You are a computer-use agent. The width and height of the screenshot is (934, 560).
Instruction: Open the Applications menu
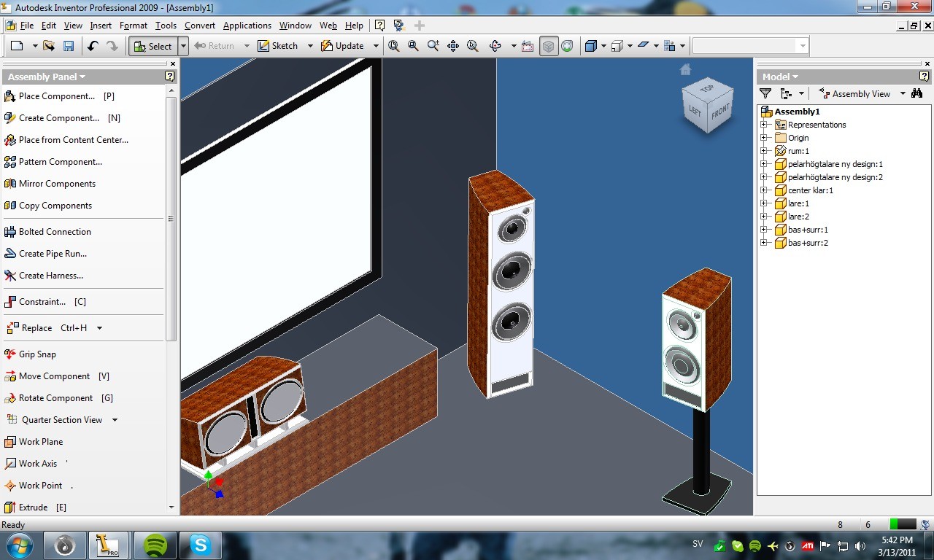(247, 26)
